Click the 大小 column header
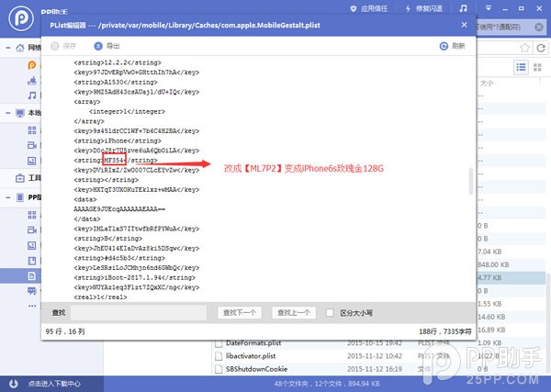 (x=487, y=84)
